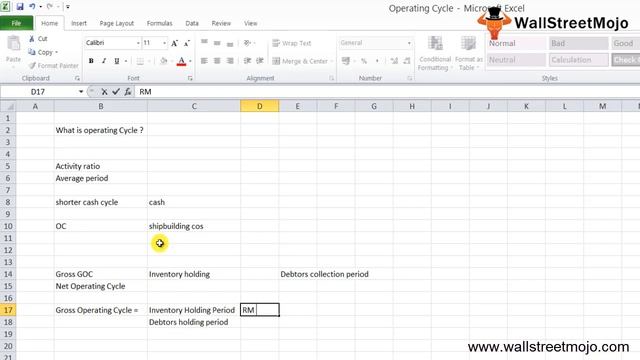Click the Undo icon in quick access toolbar
This screenshot has width=640, height=360.
click(32, 7)
